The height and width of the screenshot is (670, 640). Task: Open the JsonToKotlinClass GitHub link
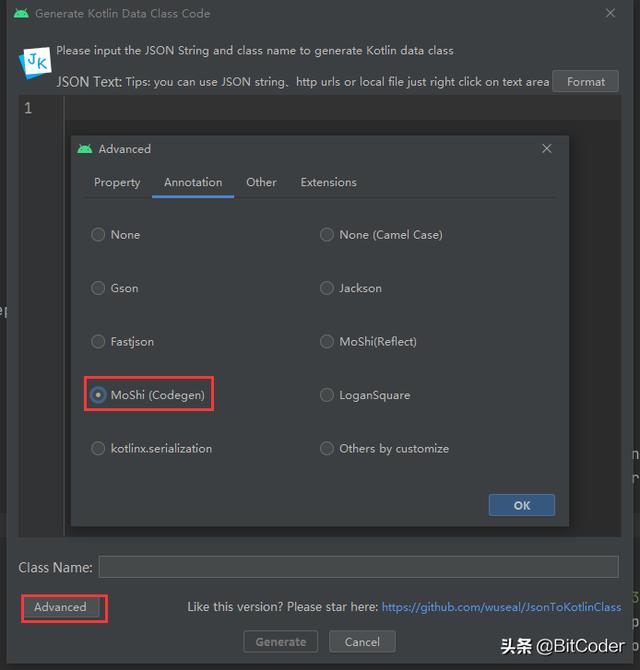pyautogui.click(x=501, y=607)
